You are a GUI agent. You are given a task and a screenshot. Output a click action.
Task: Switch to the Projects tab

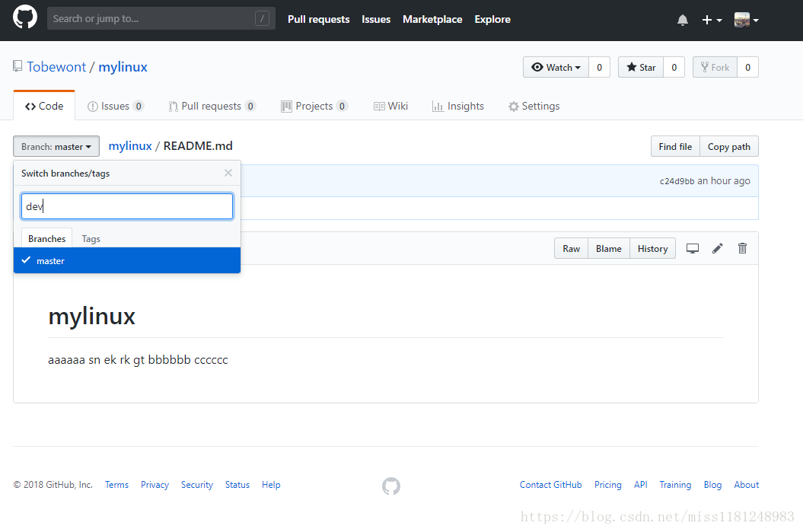(x=314, y=106)
